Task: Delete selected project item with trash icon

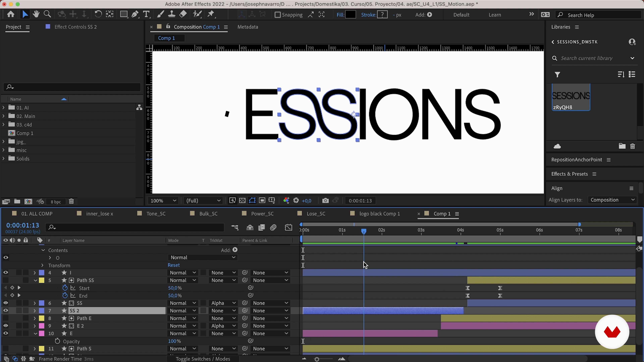Action: point(71,201)
